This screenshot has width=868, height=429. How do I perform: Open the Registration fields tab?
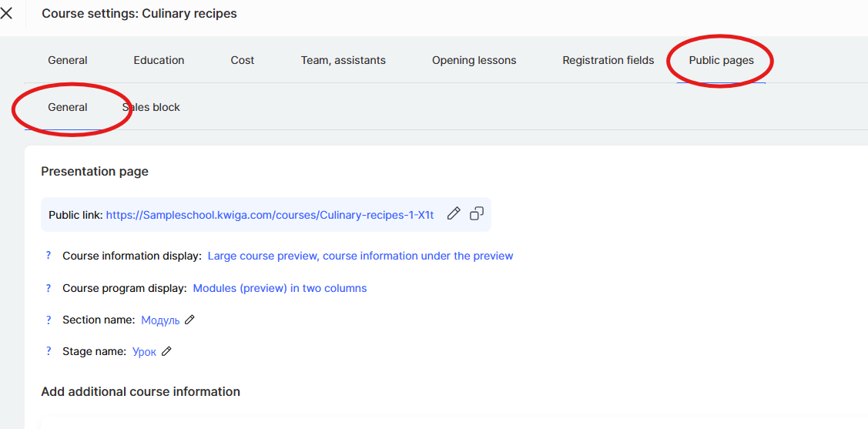coord(608,60)
